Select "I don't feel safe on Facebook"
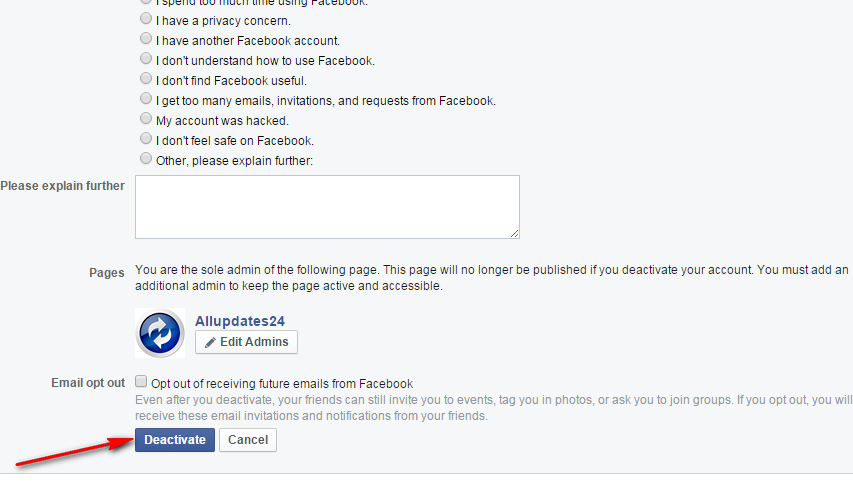853x490 pixels. tap(147, 139)
